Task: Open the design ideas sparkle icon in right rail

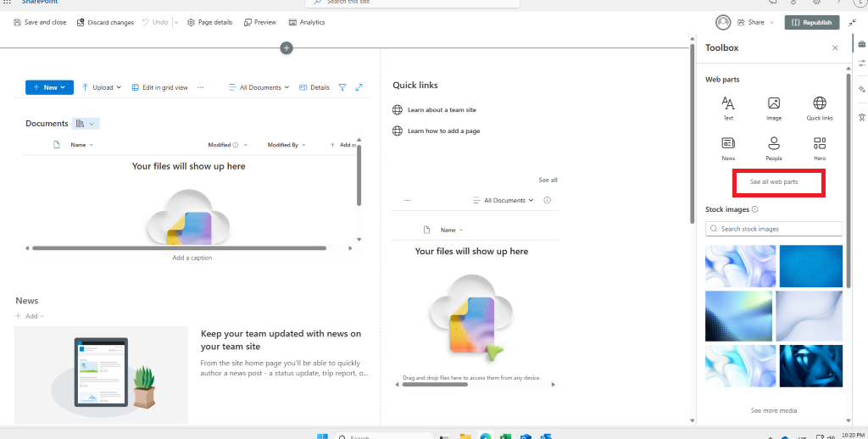Action: point(862,89)
